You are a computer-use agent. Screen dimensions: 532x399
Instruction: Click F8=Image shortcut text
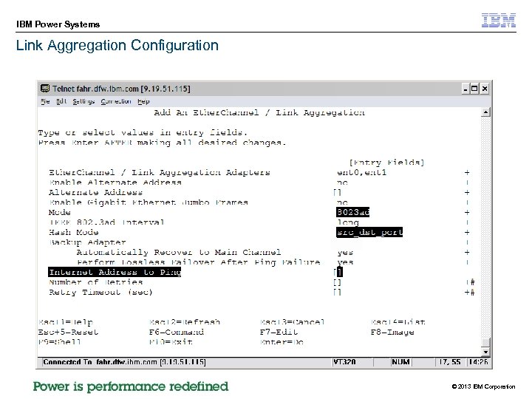pyautogui.click(x=392, y=332)
